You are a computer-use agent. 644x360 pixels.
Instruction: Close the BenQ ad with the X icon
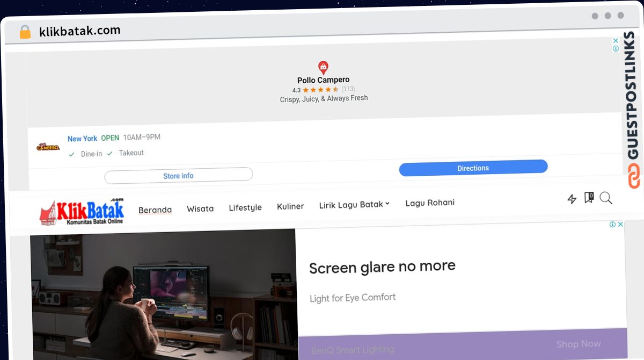click(x=620, y=225)
